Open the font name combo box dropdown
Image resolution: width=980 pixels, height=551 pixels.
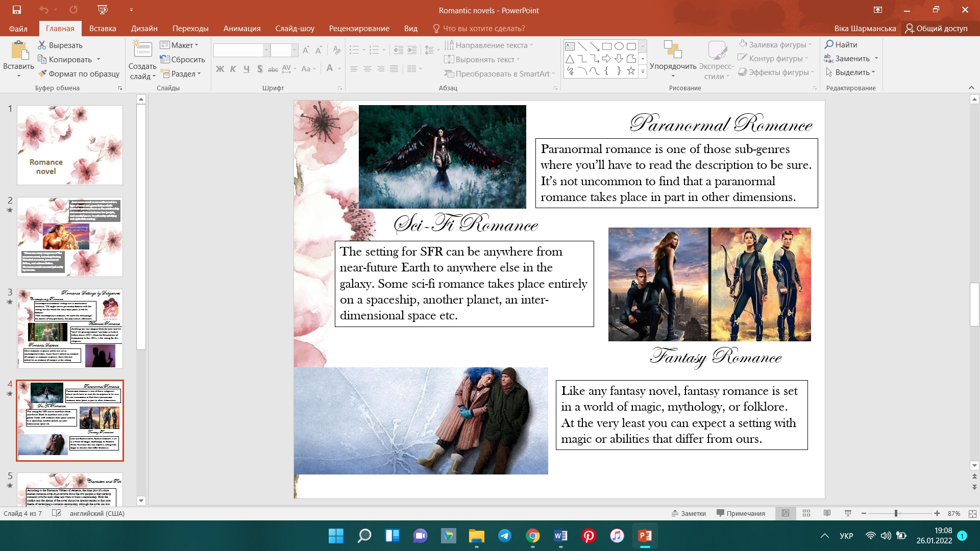[266, 50]
